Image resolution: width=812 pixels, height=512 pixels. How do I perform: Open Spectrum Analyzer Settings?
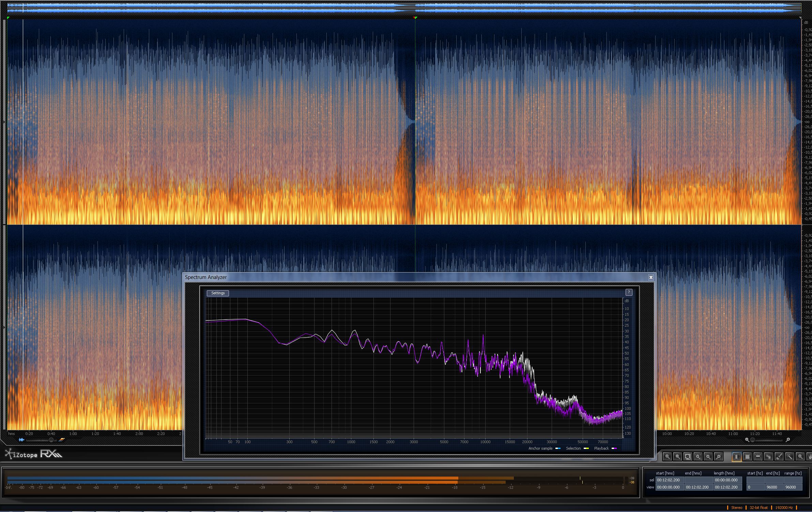pyautogui.click(x=218, y=293)
